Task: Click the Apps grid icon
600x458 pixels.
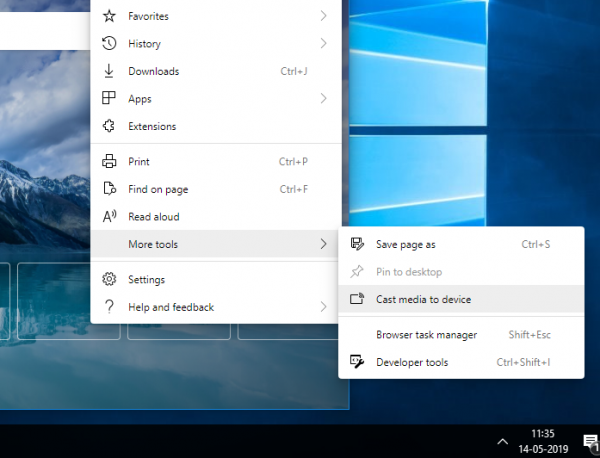Action: pyautogui.click(x=110, y=99)
